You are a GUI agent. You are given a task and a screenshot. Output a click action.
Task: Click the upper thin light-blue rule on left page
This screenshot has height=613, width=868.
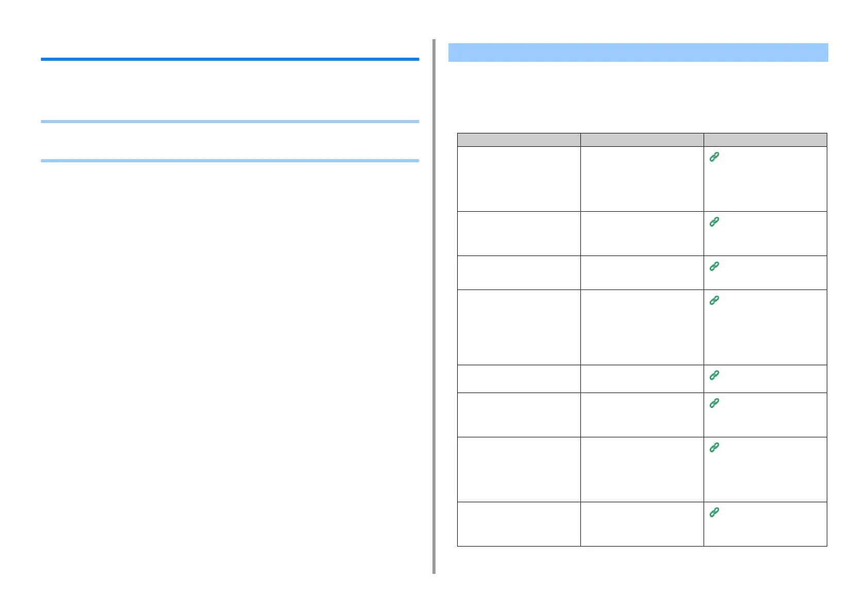click(x=230, y=122)
